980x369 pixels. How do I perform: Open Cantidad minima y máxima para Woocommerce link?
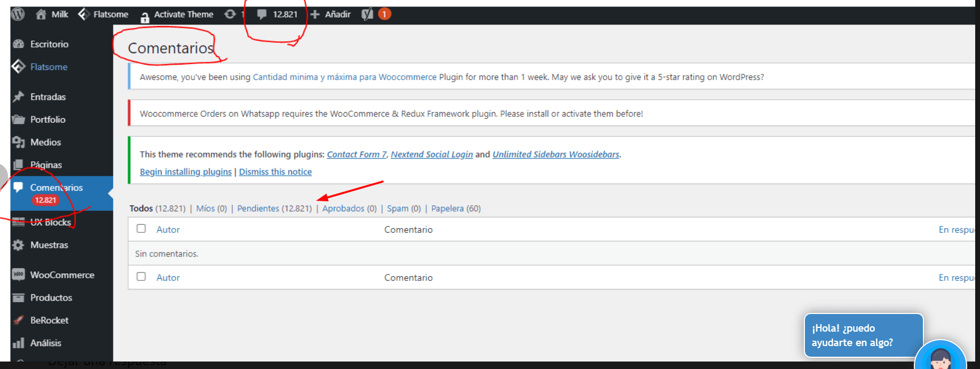coord(345,77)
